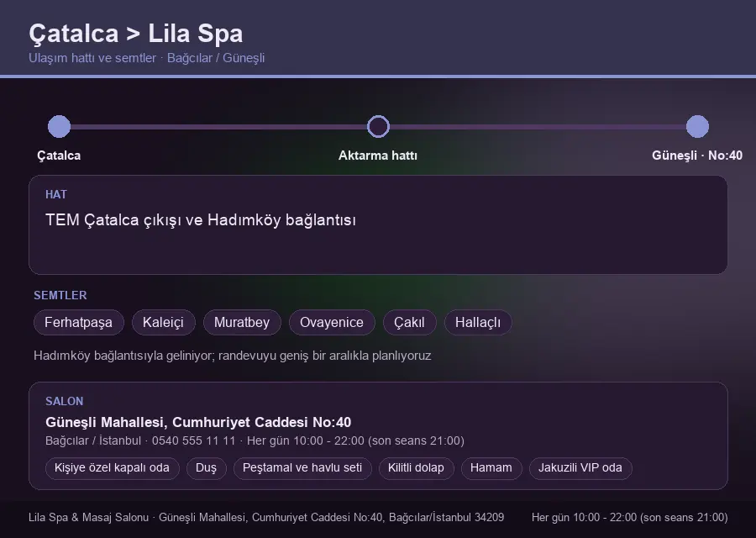Click the Güneşli No:40 end stop marker
This screenshot has height=538, width=756.
click(697, 126)
